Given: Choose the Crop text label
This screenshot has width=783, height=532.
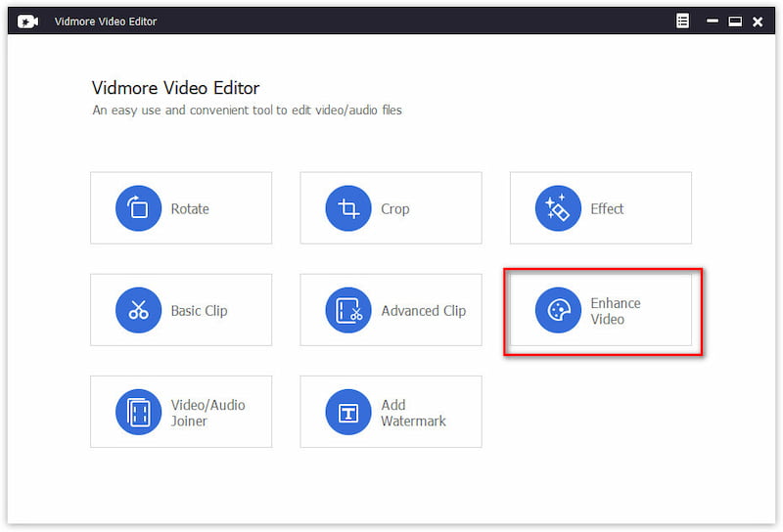Looking at the screenshot, I should [394, 208].
